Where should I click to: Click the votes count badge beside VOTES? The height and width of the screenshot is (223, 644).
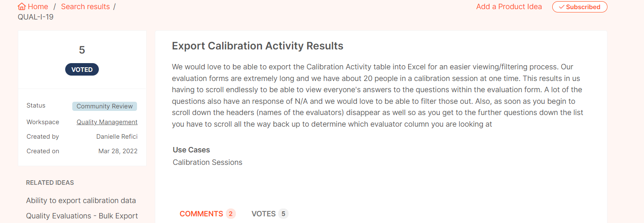[283, 214]
